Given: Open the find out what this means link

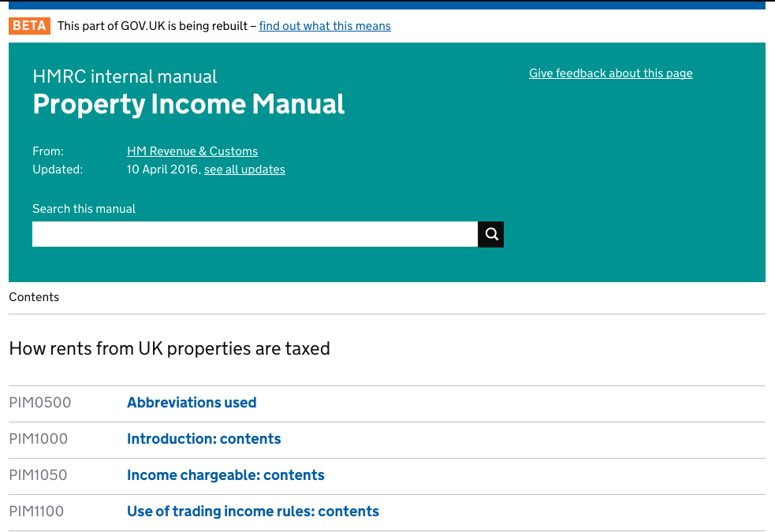Looking at the screenshot, I should pos(325,26).
